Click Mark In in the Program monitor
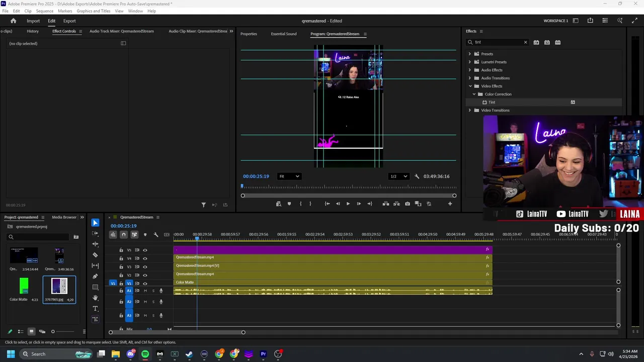Screen dimensions: 644x362 300,204
